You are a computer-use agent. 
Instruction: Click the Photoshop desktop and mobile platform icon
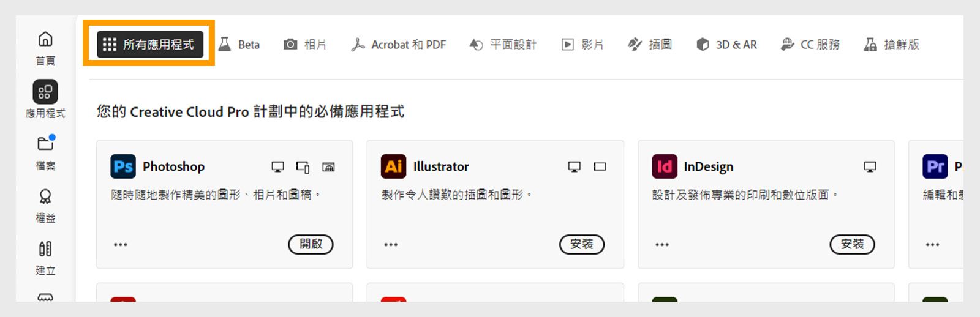coord(303,166)
